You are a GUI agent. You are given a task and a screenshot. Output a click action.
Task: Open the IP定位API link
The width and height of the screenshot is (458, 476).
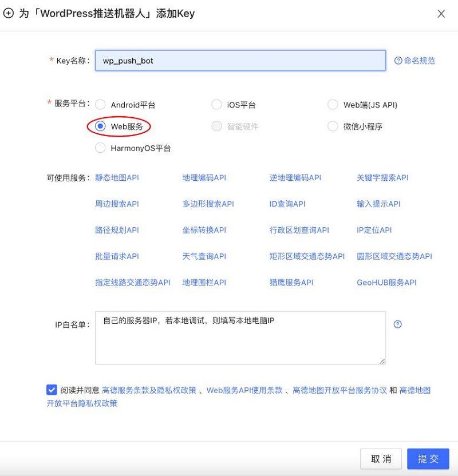click(374, 230)
